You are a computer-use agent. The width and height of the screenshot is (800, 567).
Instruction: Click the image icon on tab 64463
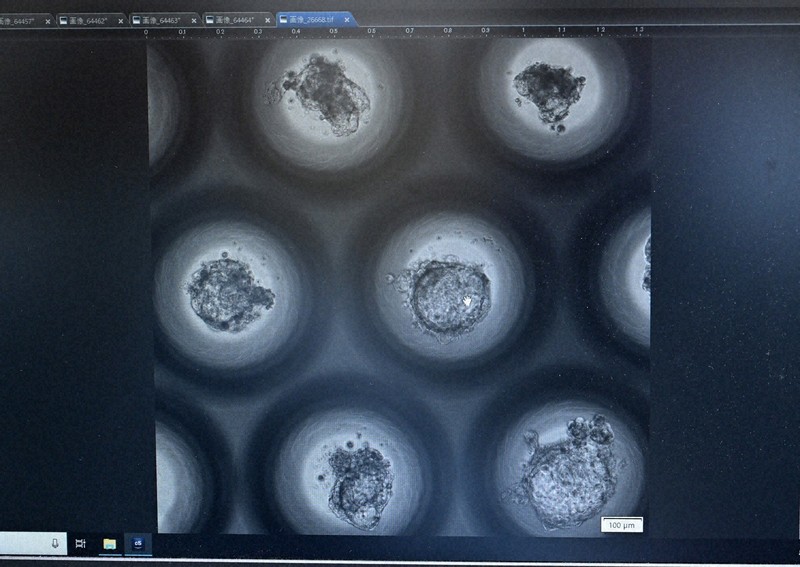pyautogui.click(x=136, y=20)
